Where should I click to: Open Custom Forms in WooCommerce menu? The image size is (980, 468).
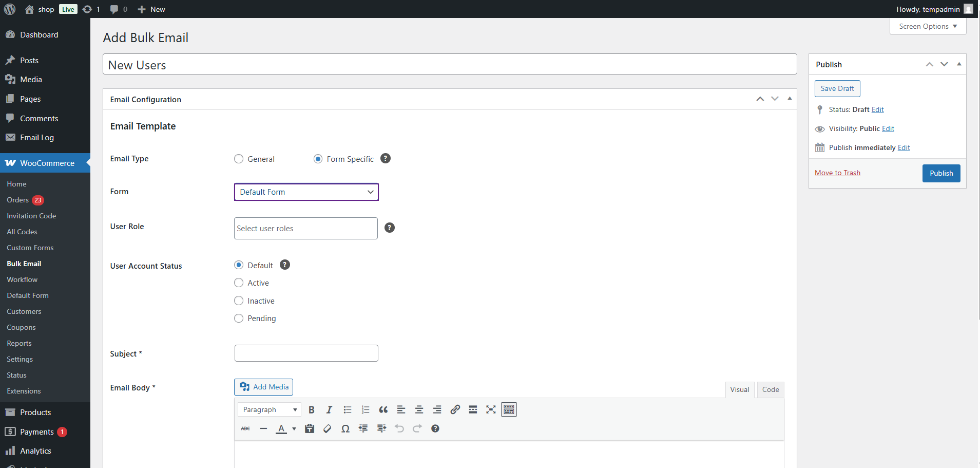(x=30, y=248)
